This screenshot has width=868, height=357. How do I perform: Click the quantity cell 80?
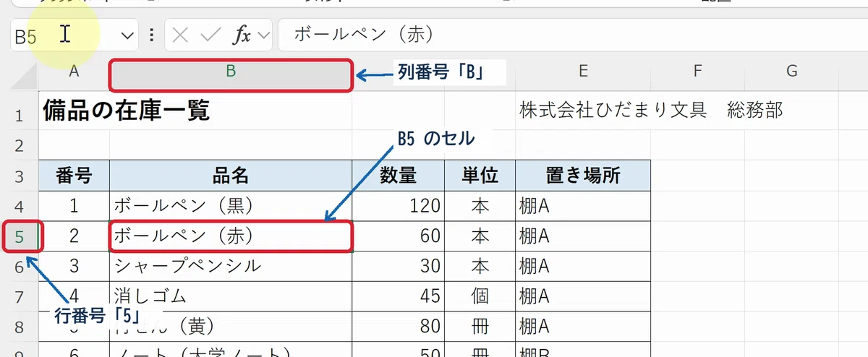(x=398, y=327)
